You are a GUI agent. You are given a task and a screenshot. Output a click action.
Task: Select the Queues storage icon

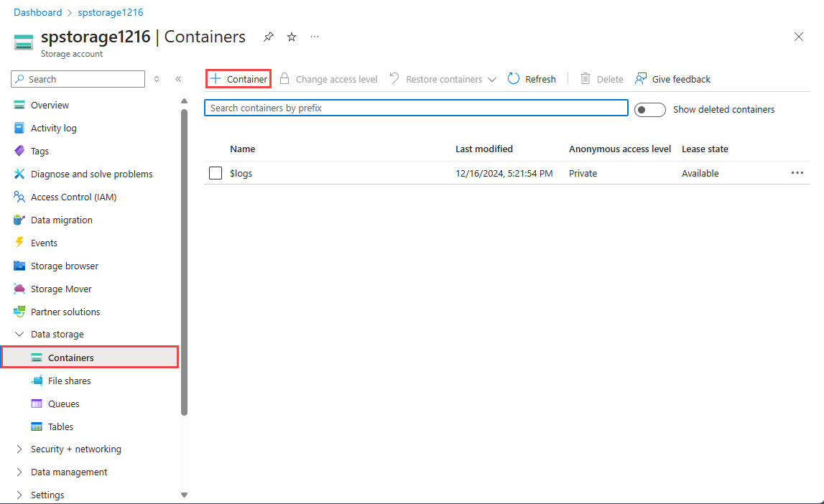point(37,403)
